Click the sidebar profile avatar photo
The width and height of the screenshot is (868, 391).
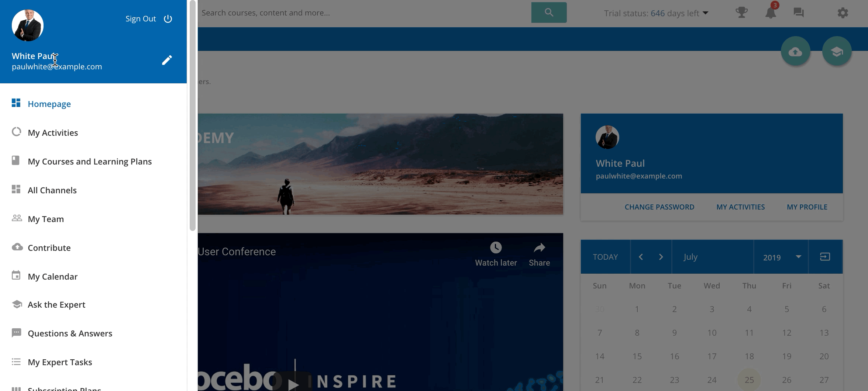[x=28, y=25]
